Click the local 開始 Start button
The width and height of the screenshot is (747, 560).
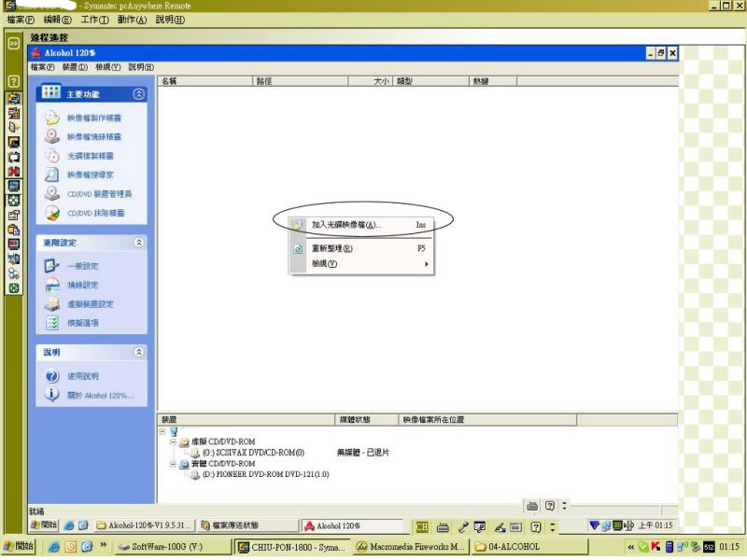tap(19, 546)
